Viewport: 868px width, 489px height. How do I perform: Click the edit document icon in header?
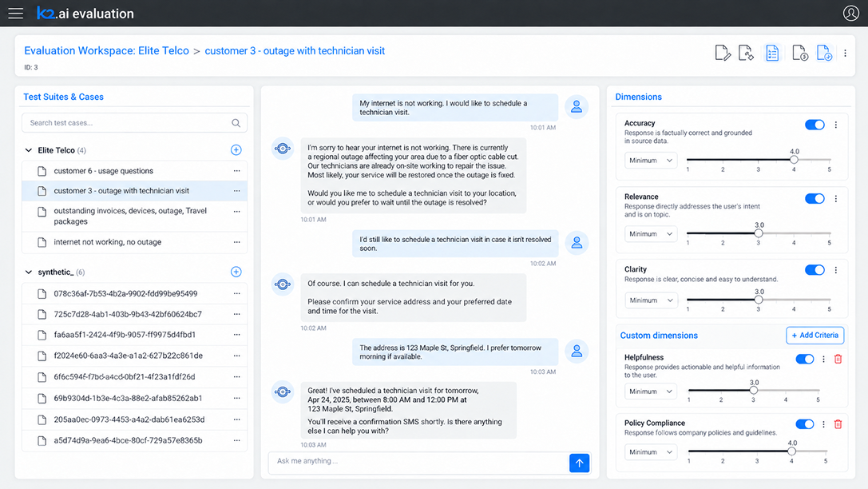pyautogui.click(x=723, y=54)
